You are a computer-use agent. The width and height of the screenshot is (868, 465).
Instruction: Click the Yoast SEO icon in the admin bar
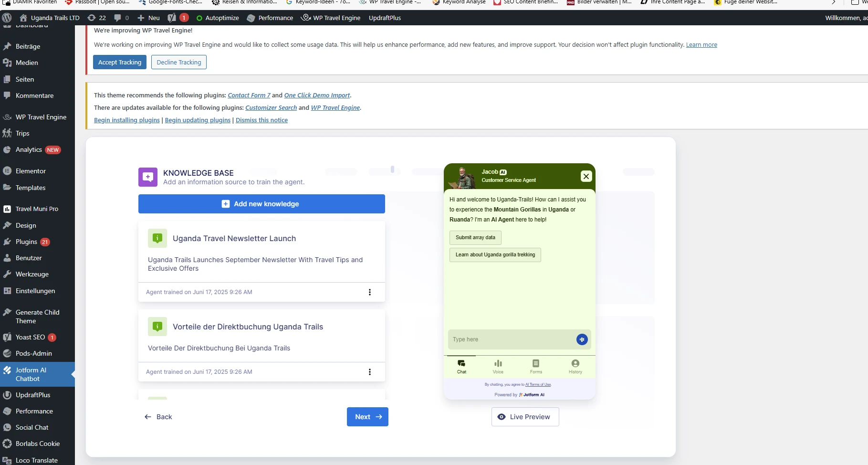point(172,18)
